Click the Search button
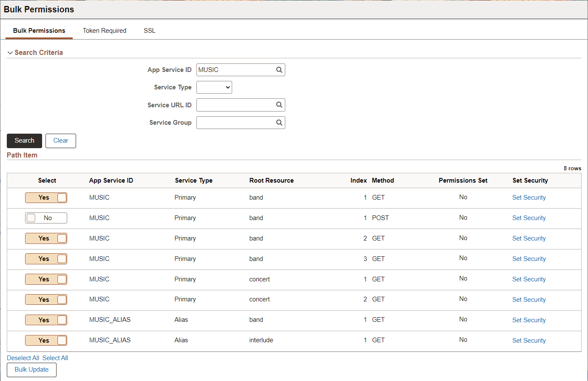The width and height of the screenshot is (588, 381). (24, 140)
